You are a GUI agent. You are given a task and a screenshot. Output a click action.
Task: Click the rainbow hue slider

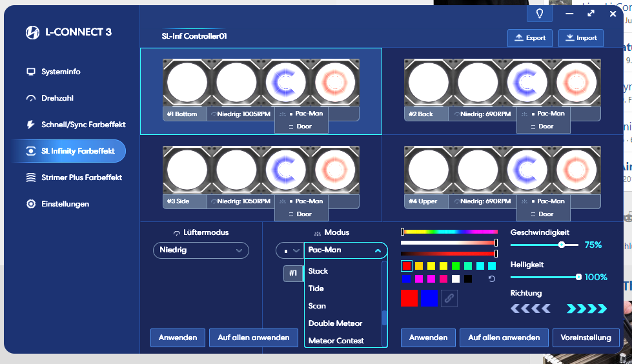click(449, 232)
